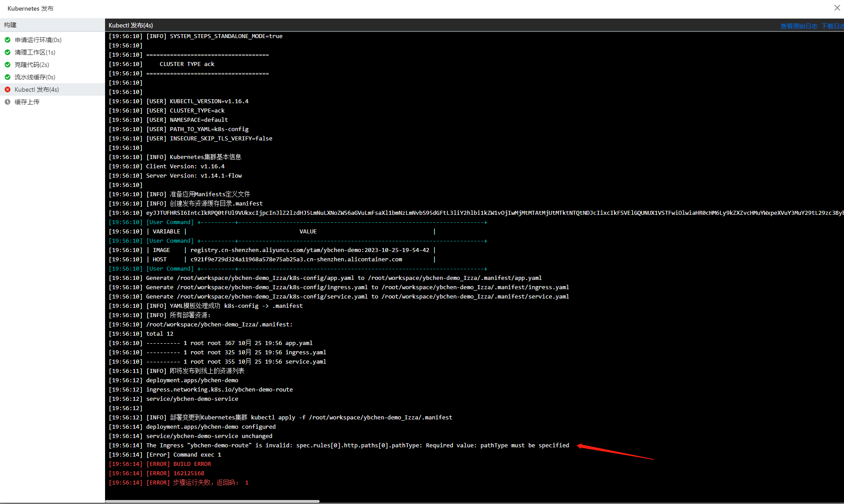Click the Kubernetes集群基本信息 log line
This screenshot has width=844, height=504.
[x=175, y=157]
